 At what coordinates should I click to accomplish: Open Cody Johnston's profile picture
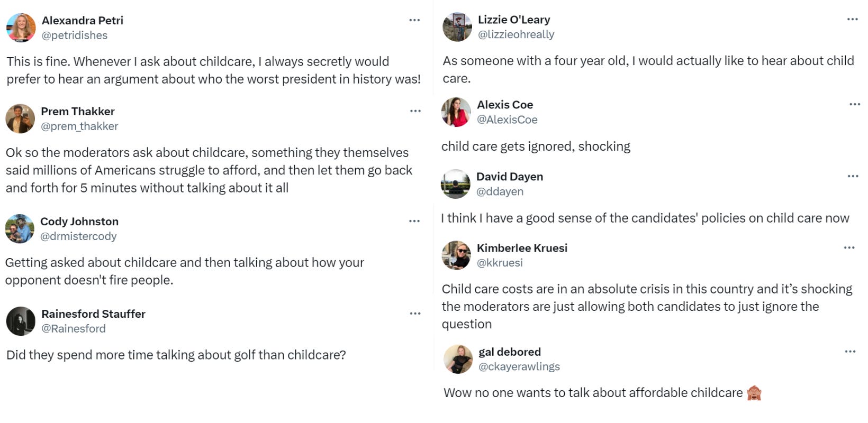coord(20,228)
